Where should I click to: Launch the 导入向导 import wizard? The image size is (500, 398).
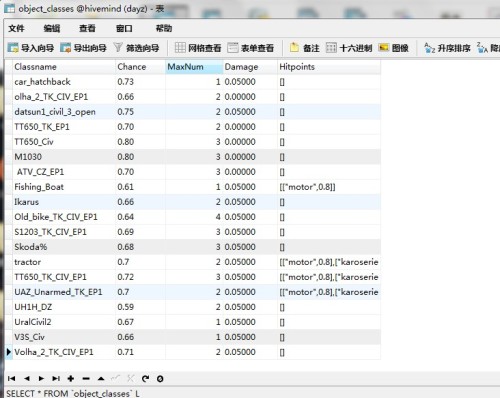[31, 48]
